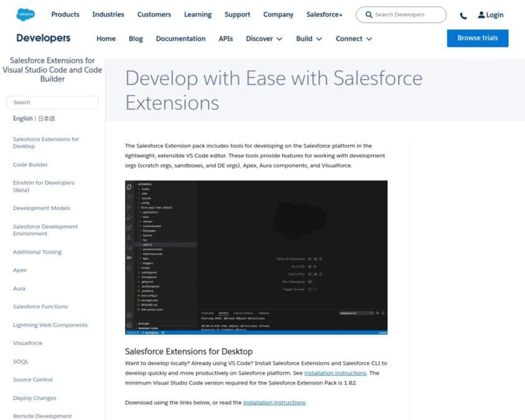This screenshot has width=525, height=420.
Task: Follow first installation instructions link
Action: [x=335, y=373]
